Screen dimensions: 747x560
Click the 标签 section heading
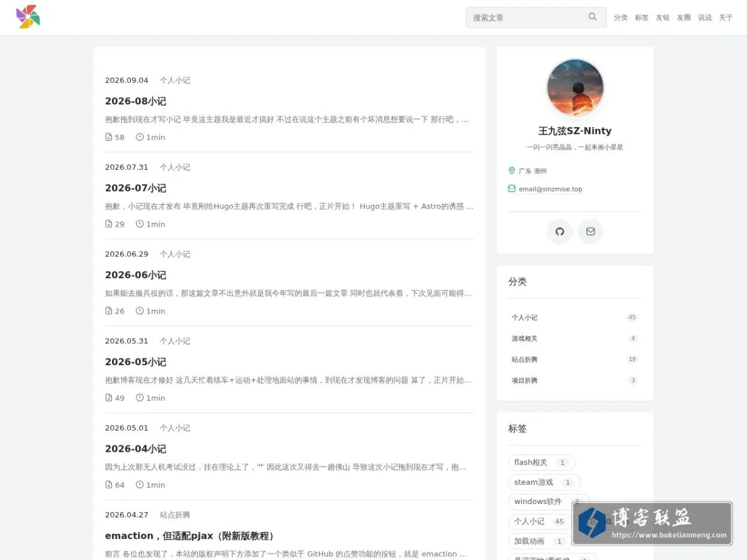tap(517, 429)
